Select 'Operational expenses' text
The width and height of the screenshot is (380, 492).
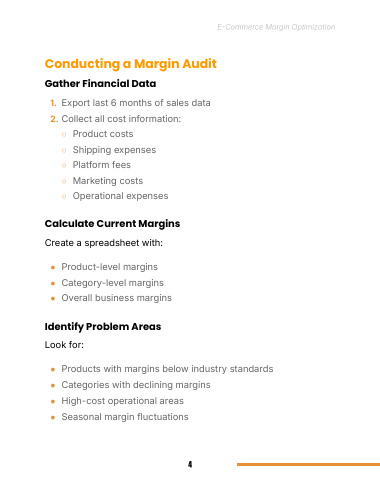120,196
